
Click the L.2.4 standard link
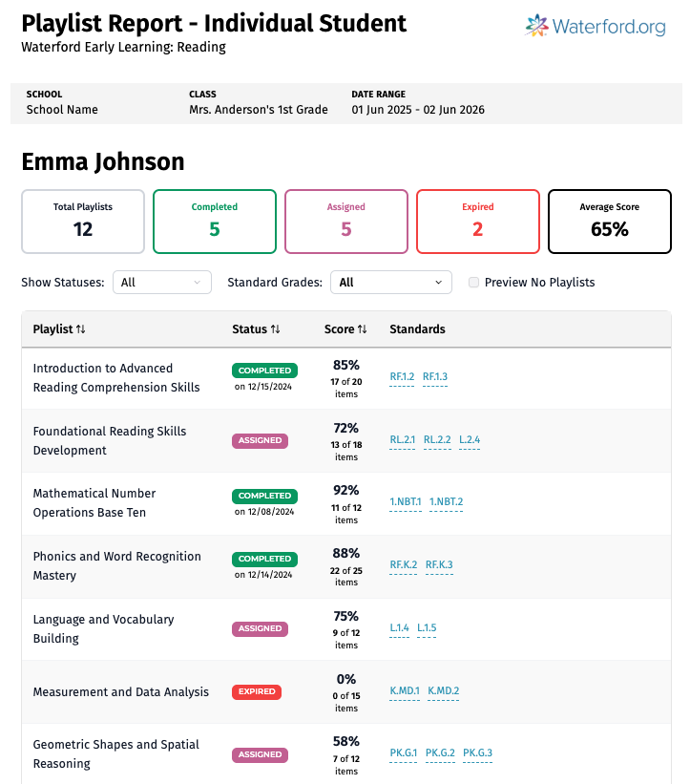coord(470,440)
